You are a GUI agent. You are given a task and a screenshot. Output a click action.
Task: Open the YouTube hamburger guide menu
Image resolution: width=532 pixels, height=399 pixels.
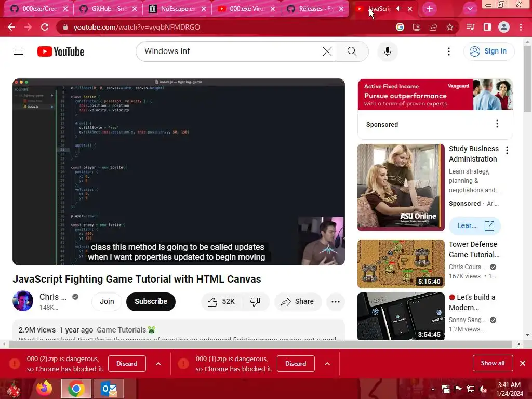point(19,51)
